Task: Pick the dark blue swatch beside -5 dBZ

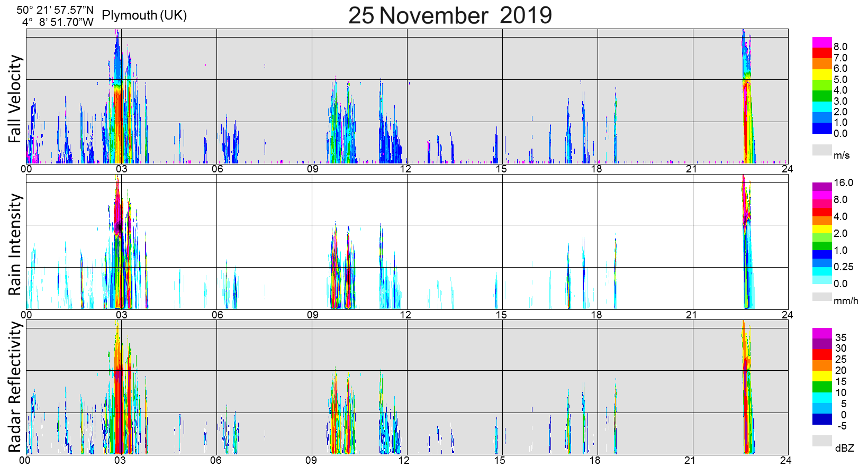Action: [x=822, y=419]
